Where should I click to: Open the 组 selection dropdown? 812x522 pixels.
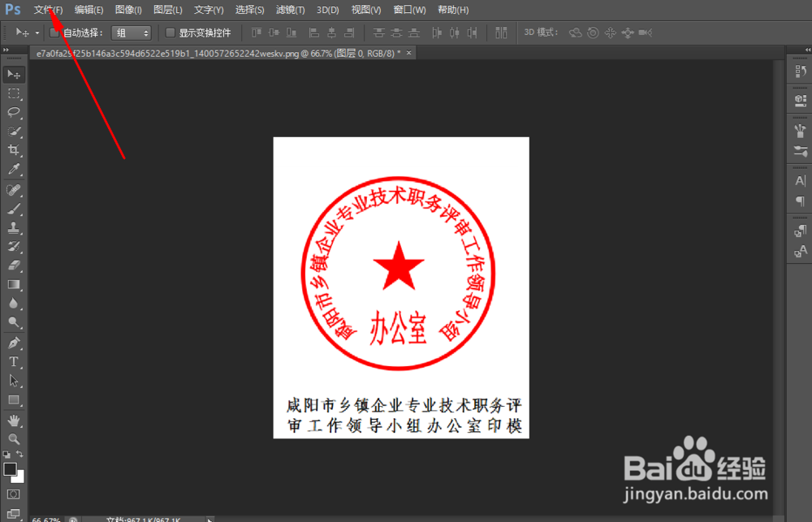click(132, 32)
